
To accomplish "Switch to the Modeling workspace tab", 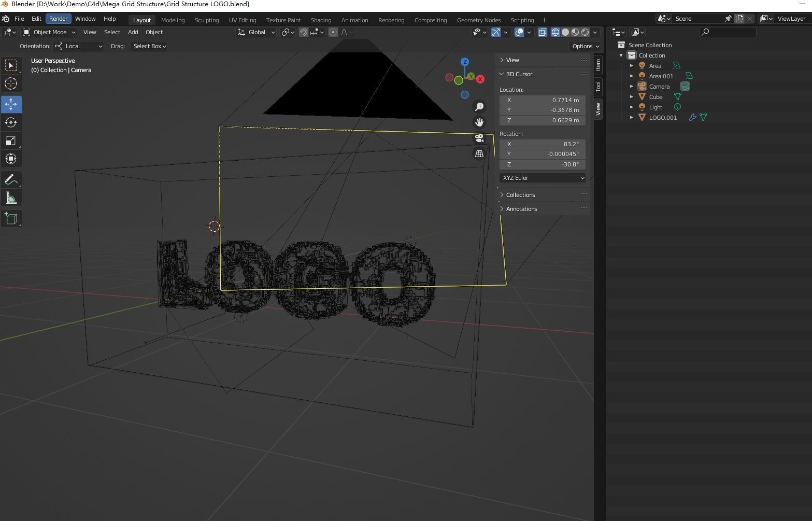I will pos(173,20).
